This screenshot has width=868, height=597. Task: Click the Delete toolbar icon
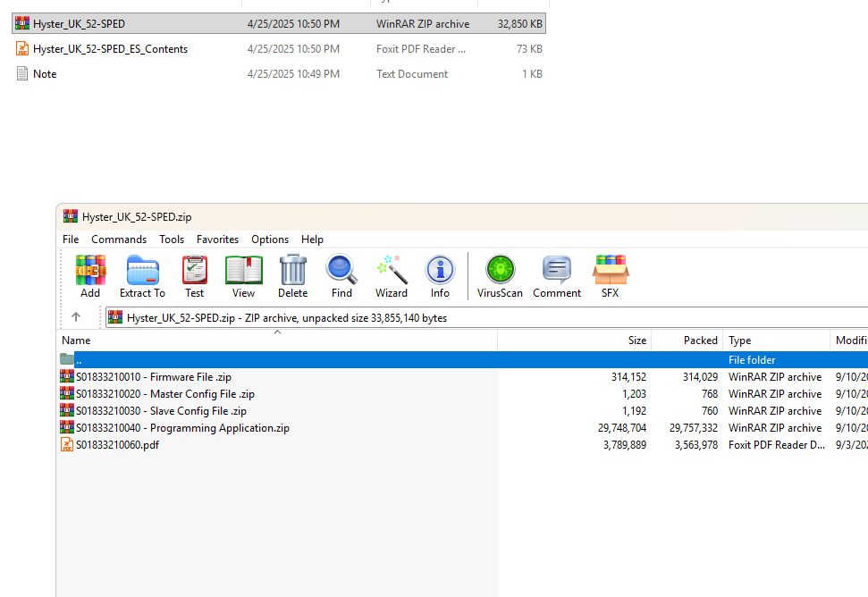292,275
